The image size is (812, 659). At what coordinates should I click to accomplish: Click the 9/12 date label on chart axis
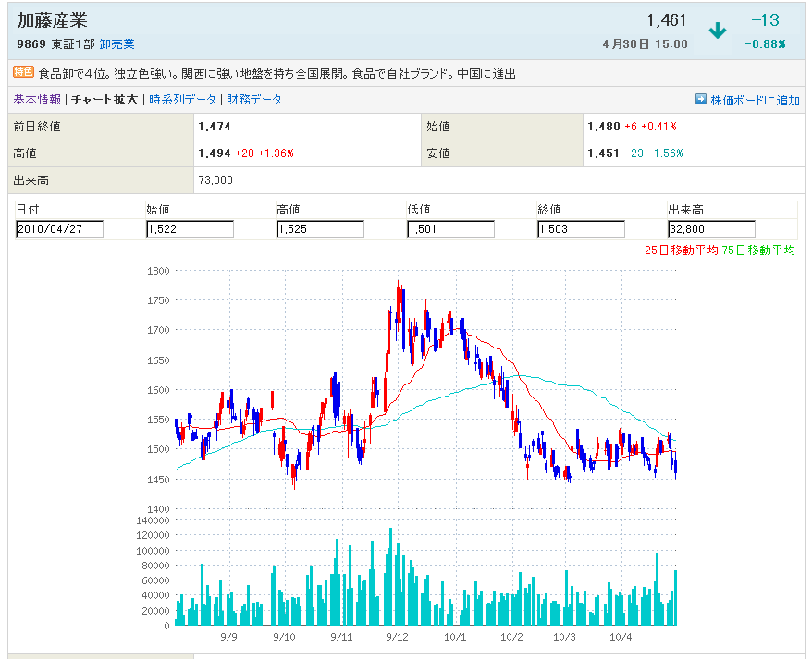(398, 637)
